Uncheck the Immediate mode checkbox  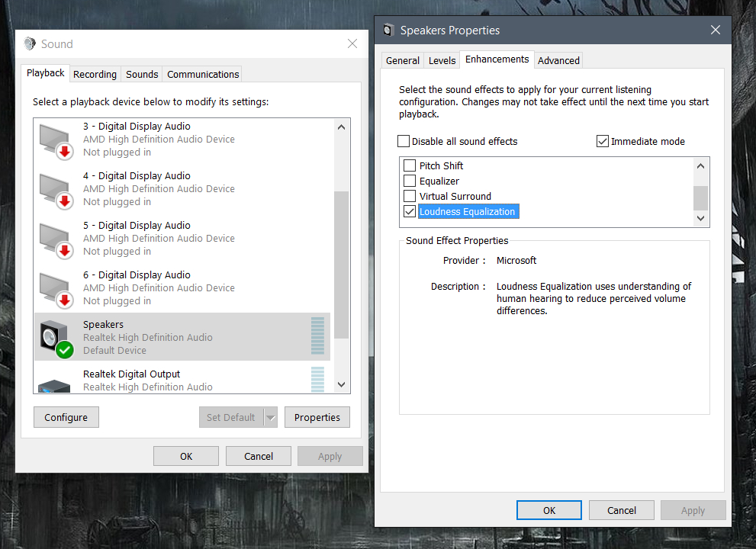(603, 141)
